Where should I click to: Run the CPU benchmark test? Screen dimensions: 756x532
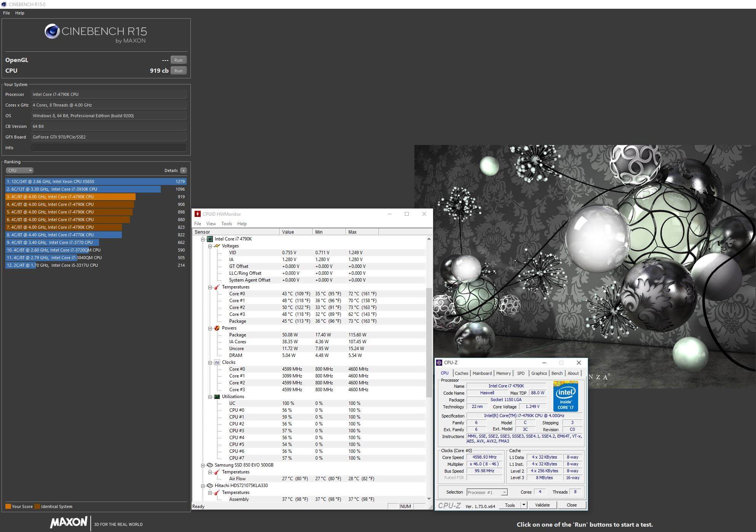(x=178, y=71)
